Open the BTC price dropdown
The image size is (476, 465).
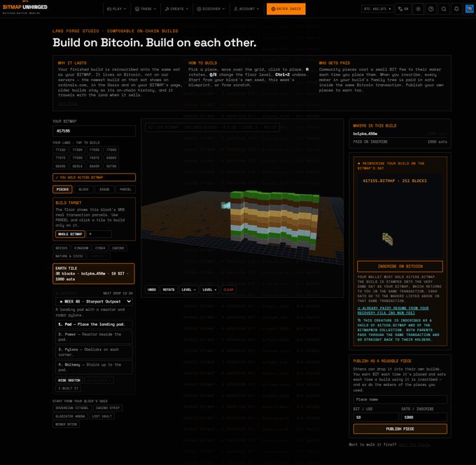pos(377,9)
